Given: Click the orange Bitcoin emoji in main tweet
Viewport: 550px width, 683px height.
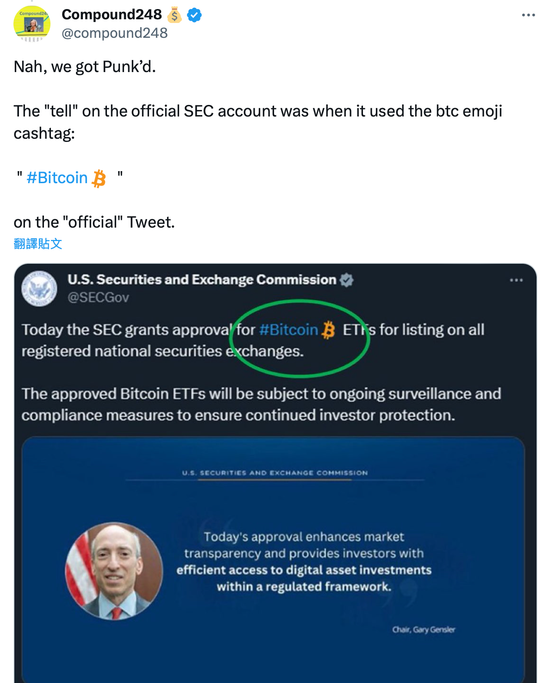Looking at the screenshot, I should 99,179.
